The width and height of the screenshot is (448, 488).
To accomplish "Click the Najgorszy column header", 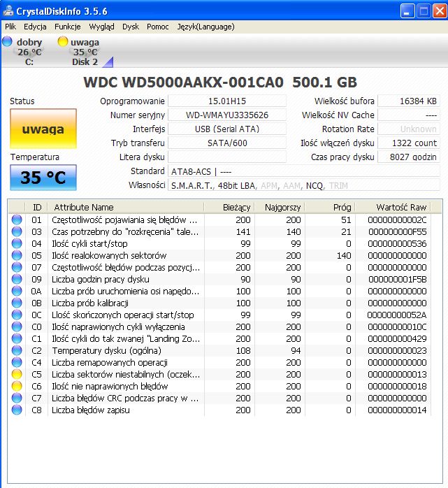I will tap(280, 207).
